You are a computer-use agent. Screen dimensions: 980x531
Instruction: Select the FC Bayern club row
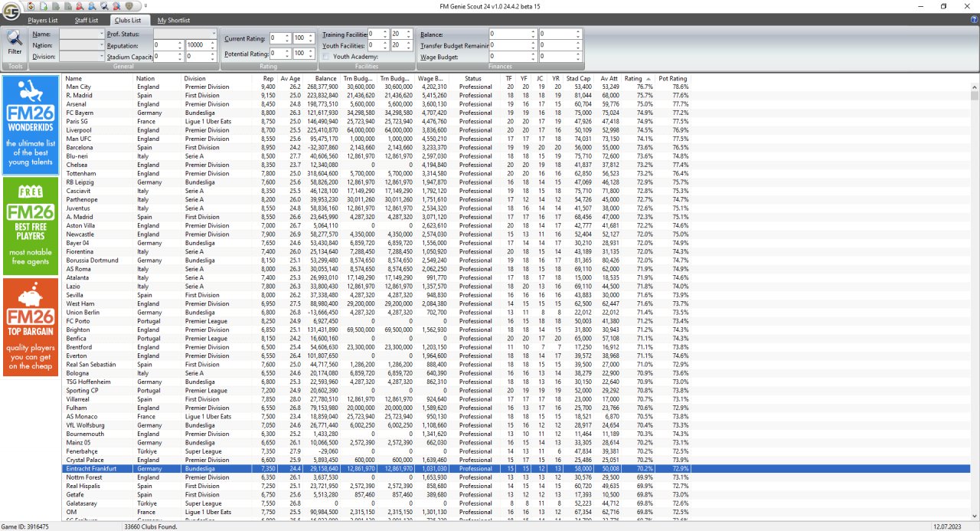coord(377,113)
